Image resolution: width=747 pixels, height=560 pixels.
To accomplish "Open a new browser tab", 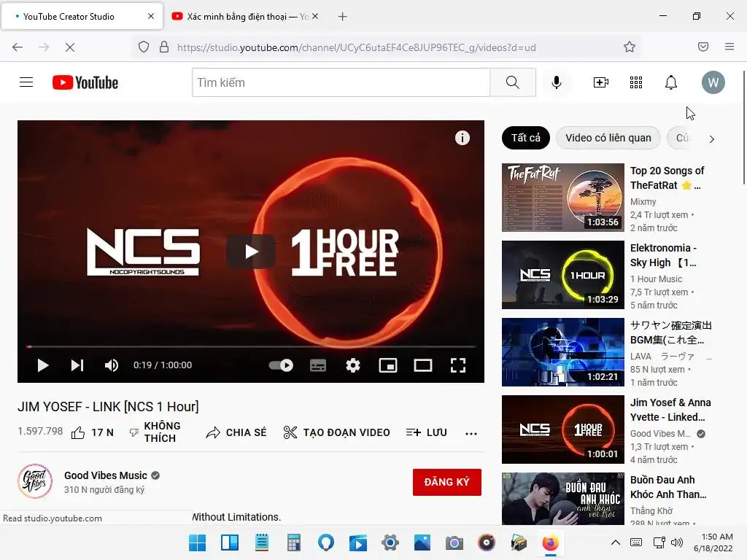I will point(343,16).
